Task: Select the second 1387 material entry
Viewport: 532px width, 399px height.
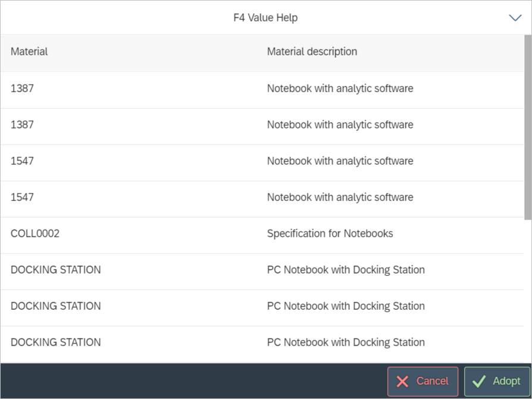Action: 23,125
